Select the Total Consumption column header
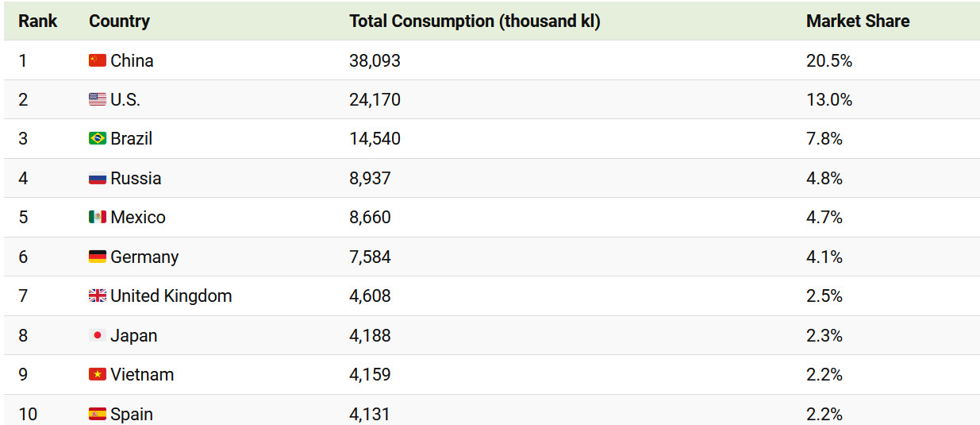Screen dimensions: 980x425 (x=475, y=21)
